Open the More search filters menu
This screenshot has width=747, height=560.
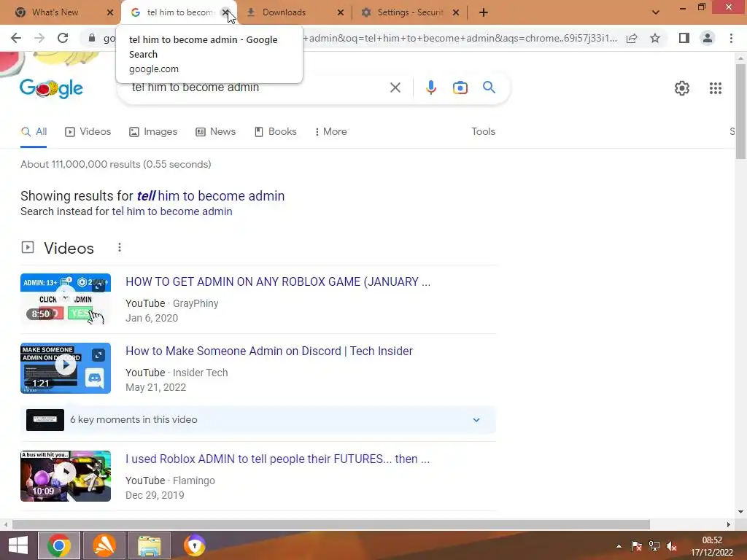click(330, 131)
